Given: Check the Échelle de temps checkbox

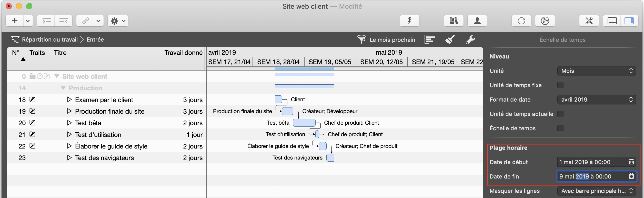Looking at the screenshot, I should (x=560, y=128).
